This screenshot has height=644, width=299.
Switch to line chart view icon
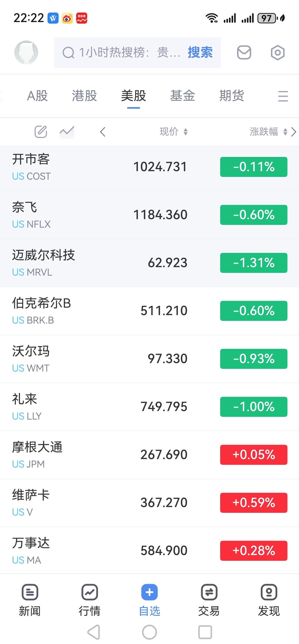[67, 131]
